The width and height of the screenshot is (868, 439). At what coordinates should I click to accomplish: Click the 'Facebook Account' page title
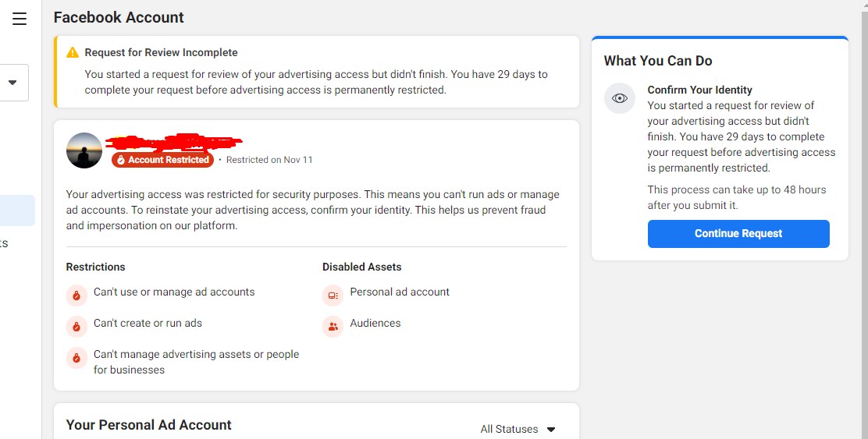119,18
